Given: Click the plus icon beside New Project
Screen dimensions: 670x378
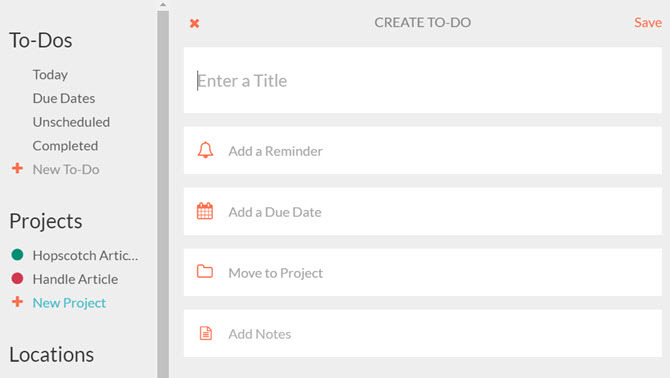Looking at the screenshot, I should 18,302.
